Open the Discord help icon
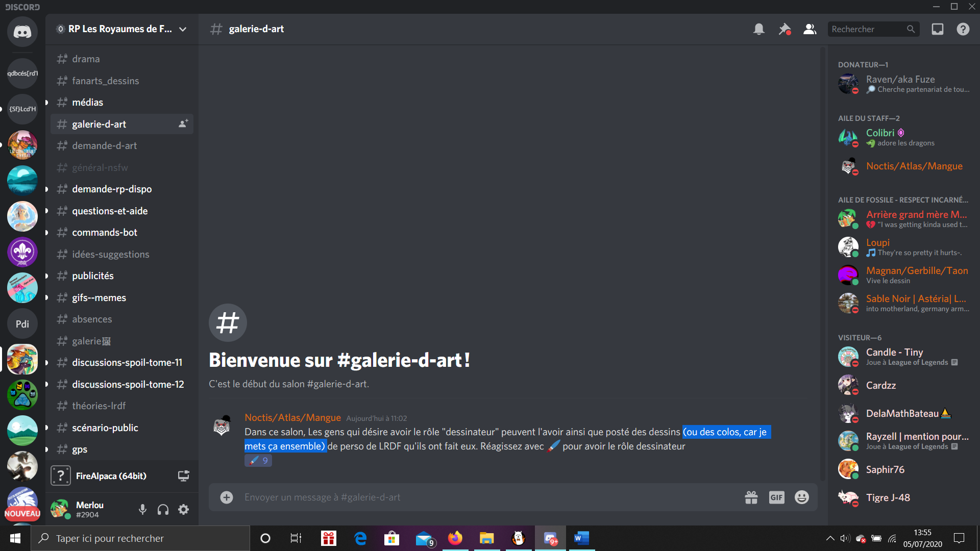980x551 pixels. pyautogui.click(x=963, y=29)
